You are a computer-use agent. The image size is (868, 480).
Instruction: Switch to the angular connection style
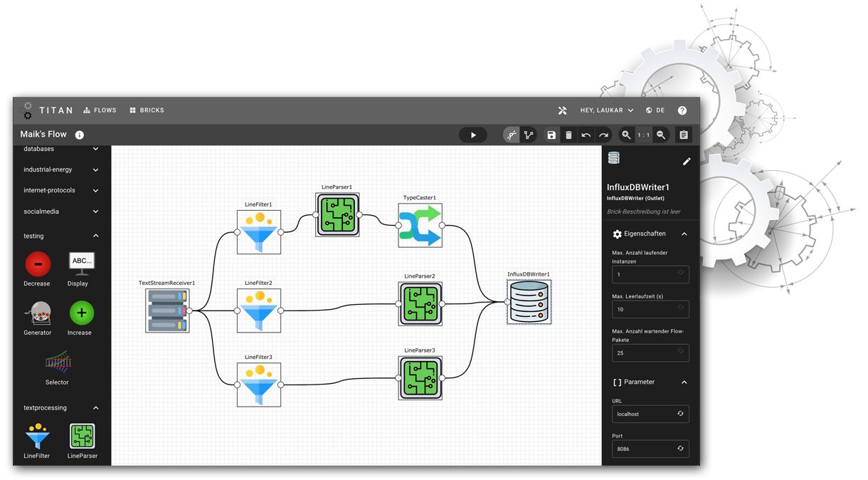529,135
